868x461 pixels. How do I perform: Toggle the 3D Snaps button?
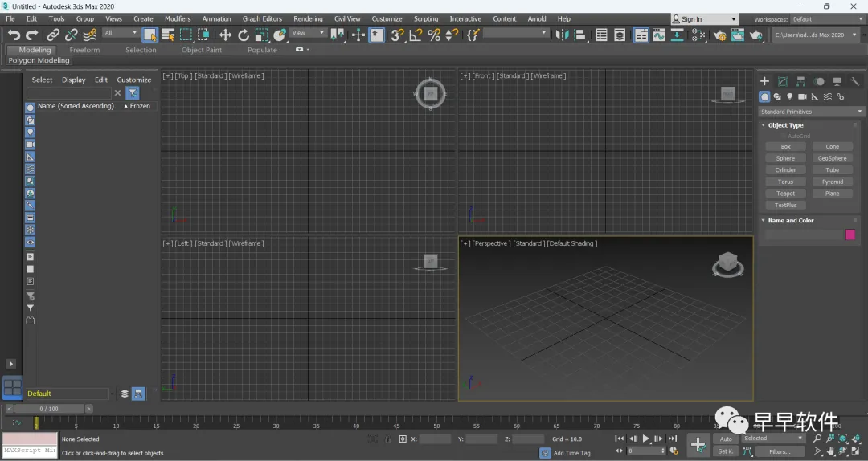click(x=397, y=35)
